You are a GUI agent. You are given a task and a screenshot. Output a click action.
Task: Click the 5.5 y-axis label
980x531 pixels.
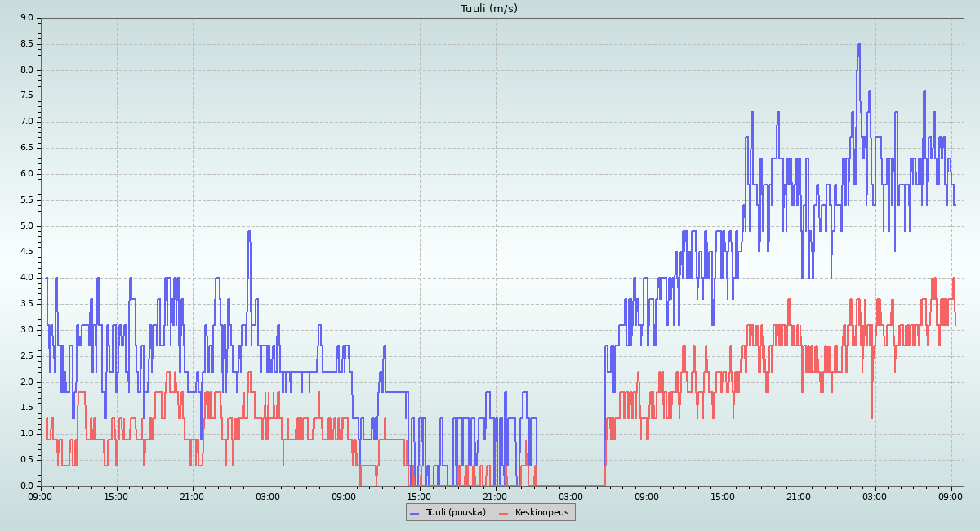pyautogui.click(x=26, y=200)
